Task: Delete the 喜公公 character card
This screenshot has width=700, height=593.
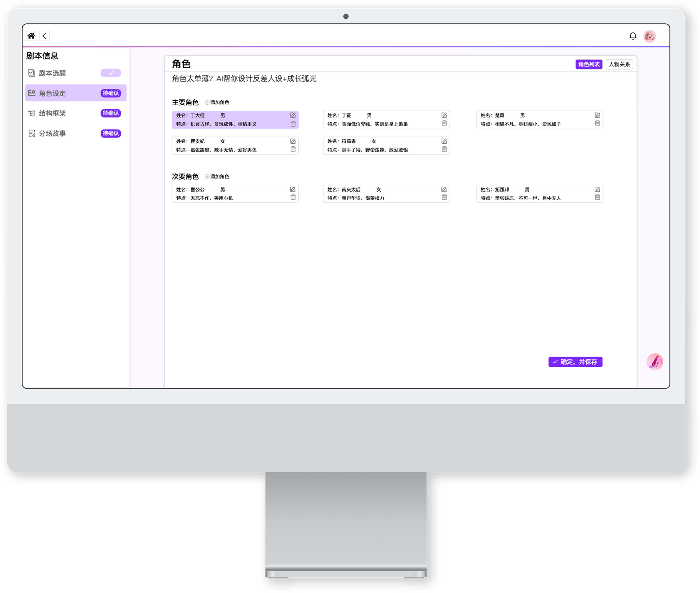Action: (x=293, y=197)
